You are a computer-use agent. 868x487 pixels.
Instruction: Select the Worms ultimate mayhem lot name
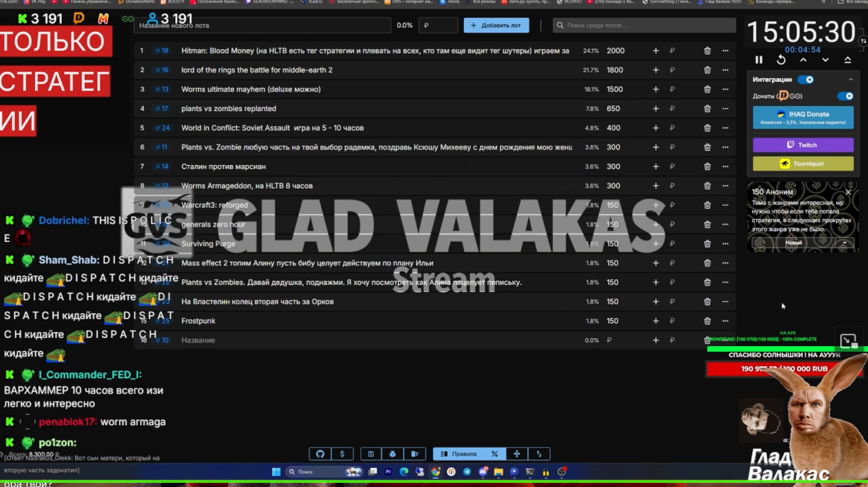251,89
